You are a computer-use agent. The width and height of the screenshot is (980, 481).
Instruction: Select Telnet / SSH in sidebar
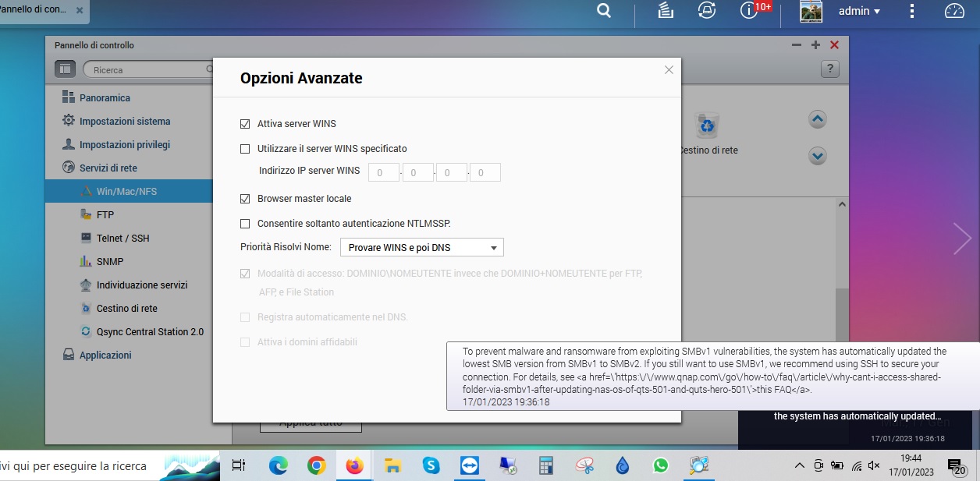coord(123,239)
